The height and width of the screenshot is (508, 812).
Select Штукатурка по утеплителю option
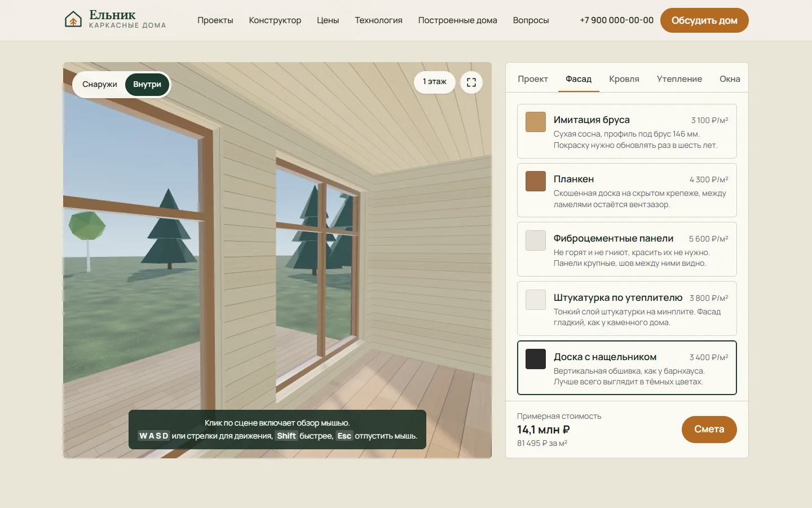point(627,309)
